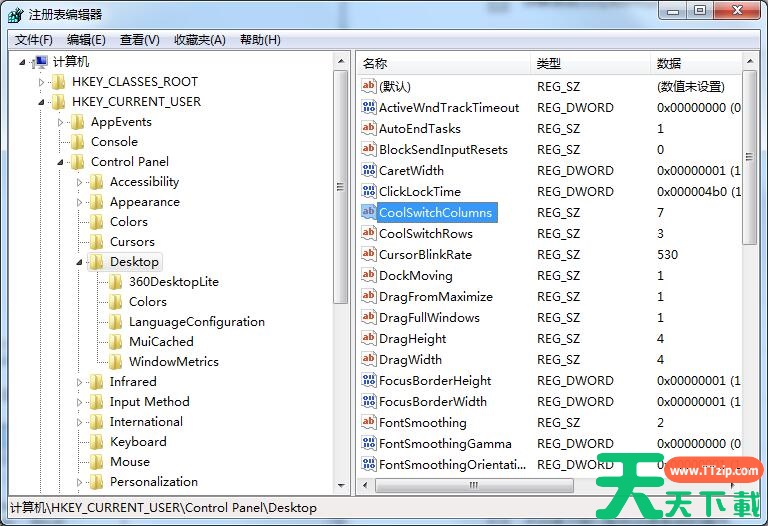Click the 计算机 computer icon in tree
The width and height of the screenshot is (768, 526).
pos(39,62)
